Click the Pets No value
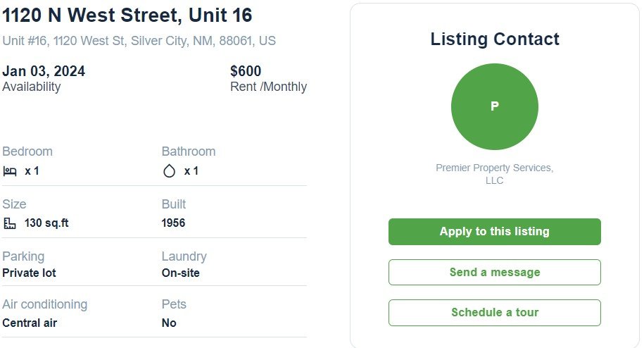Viewport: 644px width, 348px height. click(x=169, y=323)
